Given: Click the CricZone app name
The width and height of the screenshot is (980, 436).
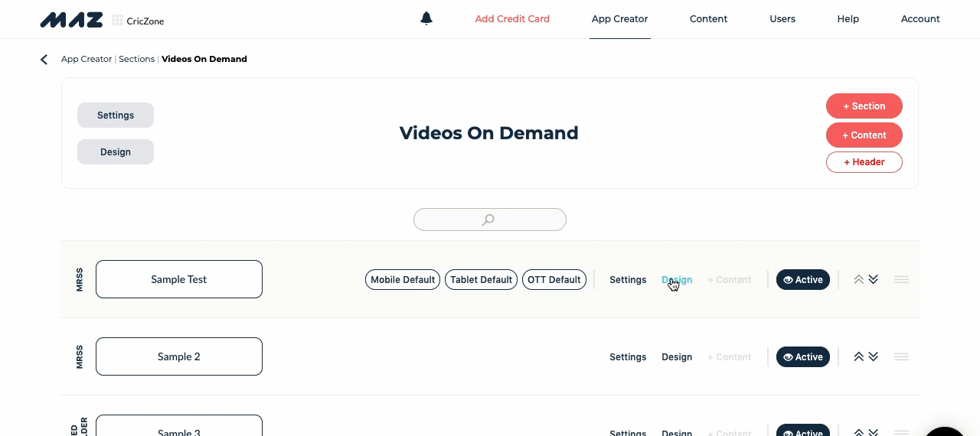Looking at the screenshot, I should pyautogui.click(x=145, y=21).
